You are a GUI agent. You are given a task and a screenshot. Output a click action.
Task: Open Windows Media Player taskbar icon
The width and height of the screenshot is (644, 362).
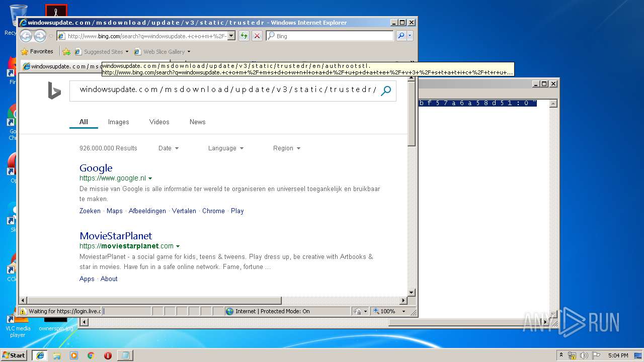coord(74,355)
